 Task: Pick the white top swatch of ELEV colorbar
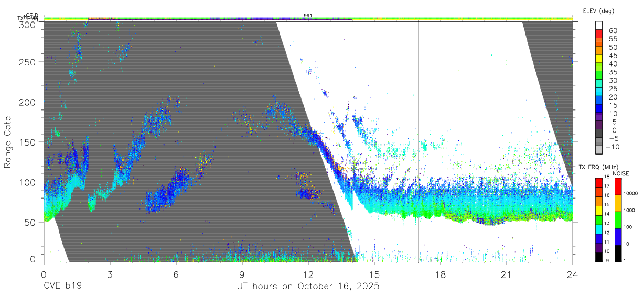click(598, 25)
